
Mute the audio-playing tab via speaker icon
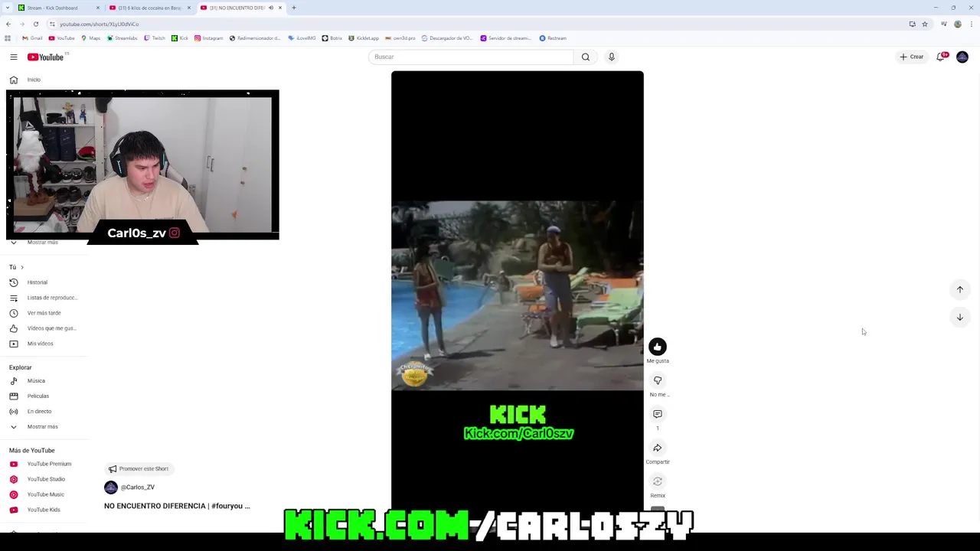click(271, 8)
